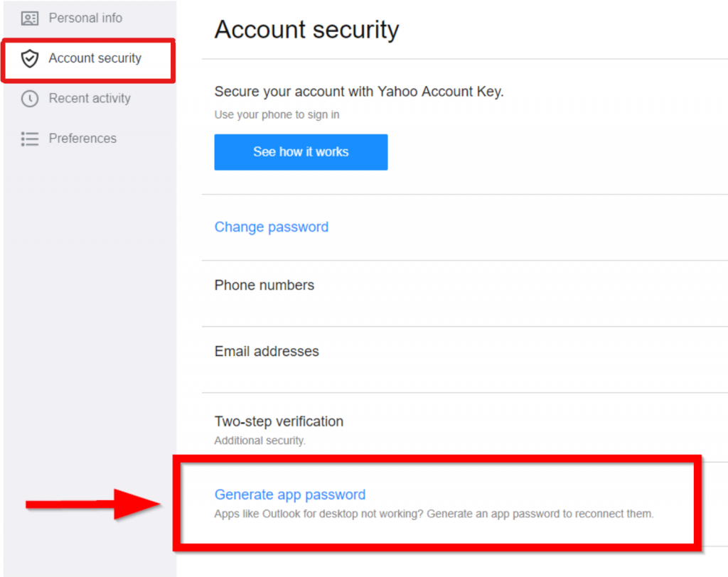Click the Two-step verification title

(x=279, y=421)
